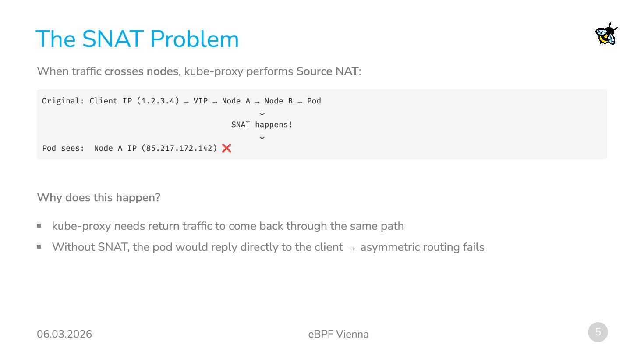Viewport: 644px width, 363px height.
Task: Click the word VIP in code block
Action: coord(201,101)
